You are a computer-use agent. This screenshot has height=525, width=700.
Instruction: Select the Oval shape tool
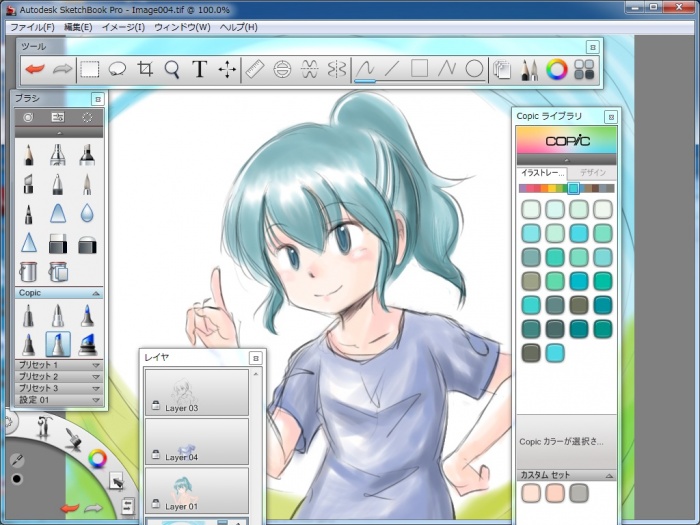point(474,69)
